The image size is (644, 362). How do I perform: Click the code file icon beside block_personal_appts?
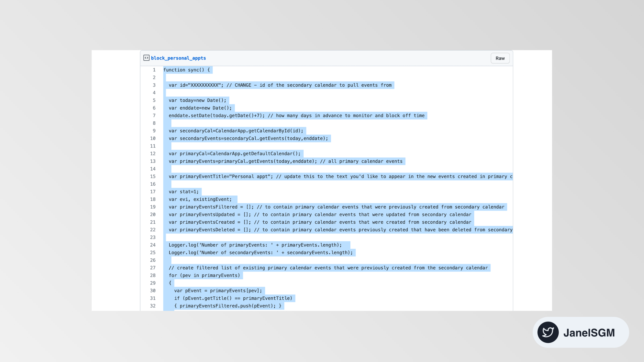[x=146, y=58]
